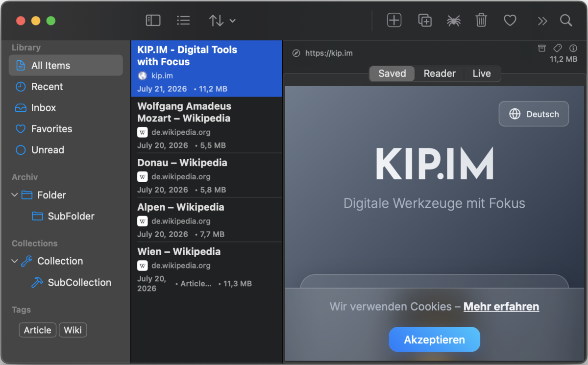This screenshot has width=588, height=365.
Task: Filter by the Wiki tag
Action: pyautogui.click(x=73, y=330)
